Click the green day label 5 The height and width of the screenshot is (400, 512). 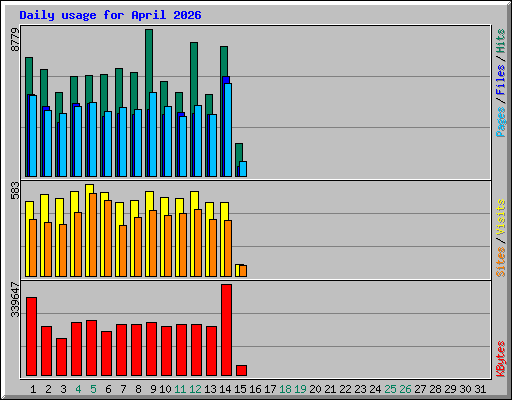coord(93,389)
